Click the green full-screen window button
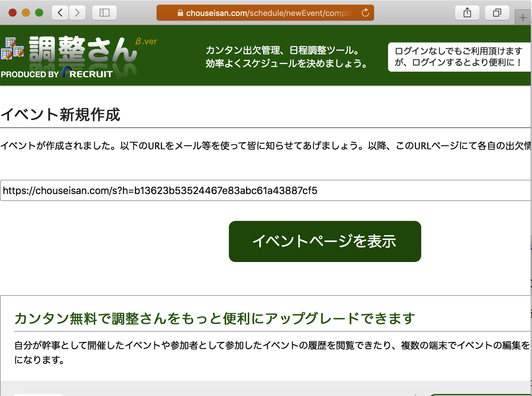This screenshot has width=532, height=396. pos(39,13)
